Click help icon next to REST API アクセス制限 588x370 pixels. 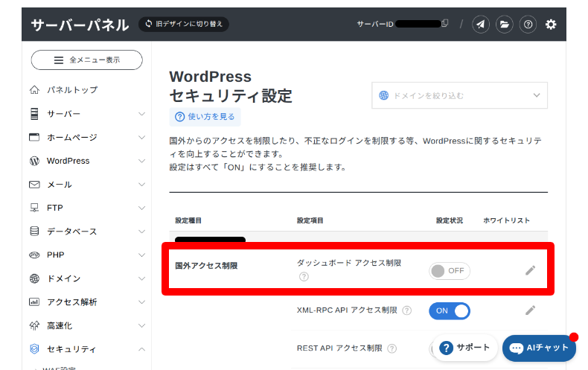click(392, 348)
